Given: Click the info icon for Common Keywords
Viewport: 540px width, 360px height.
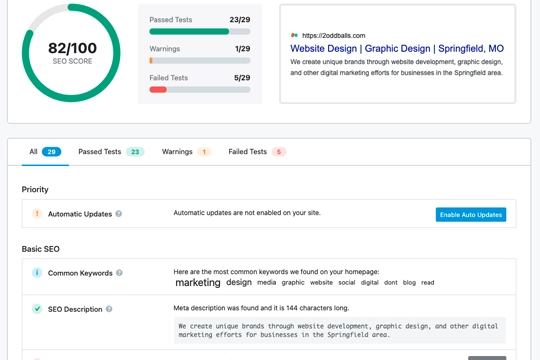Looking at the screenshot, I should (37, 272).
